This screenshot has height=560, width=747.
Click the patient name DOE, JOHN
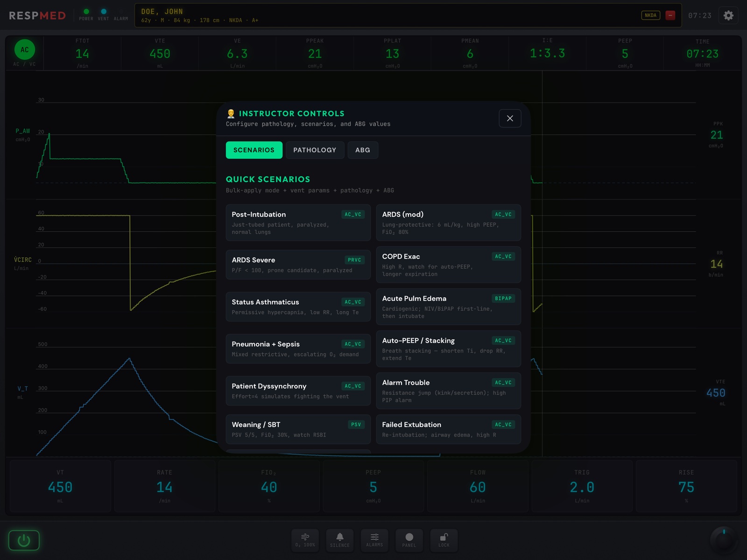(x=162, y=12)
